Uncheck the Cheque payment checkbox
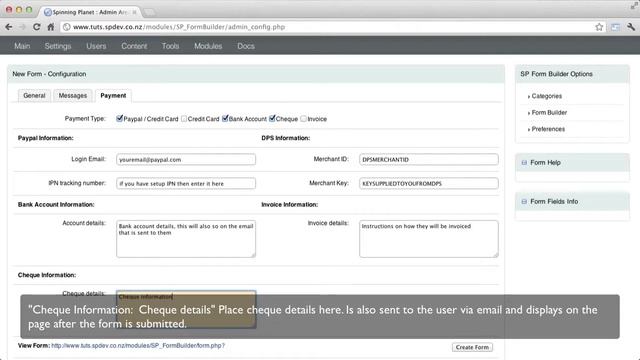The image size is (640, 360). coord(272,119)
